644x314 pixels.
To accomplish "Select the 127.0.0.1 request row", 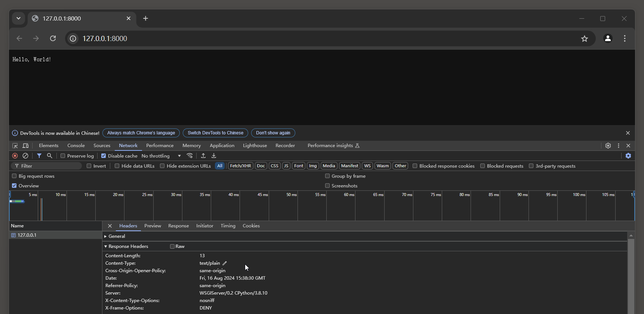I will point(56,235).
